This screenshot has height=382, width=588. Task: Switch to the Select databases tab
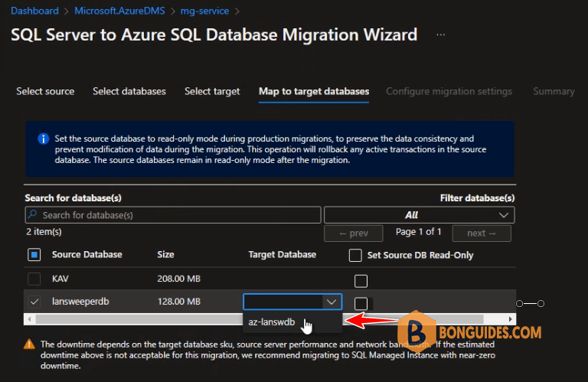tap(129, 91)
